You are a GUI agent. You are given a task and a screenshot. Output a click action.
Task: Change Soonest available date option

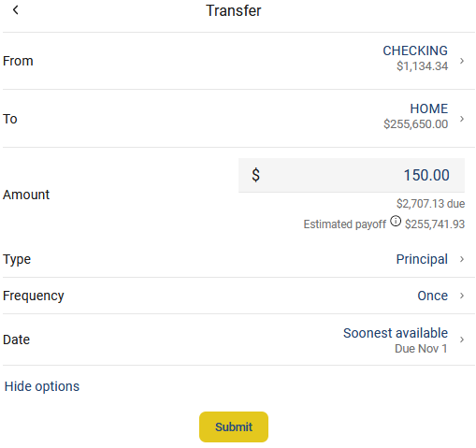(x=396, y=333)
